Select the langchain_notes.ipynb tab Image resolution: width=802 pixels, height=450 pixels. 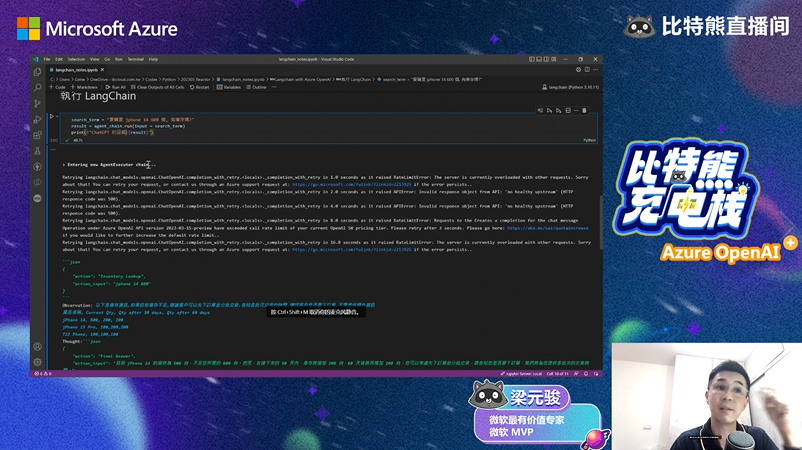[77, 70]
